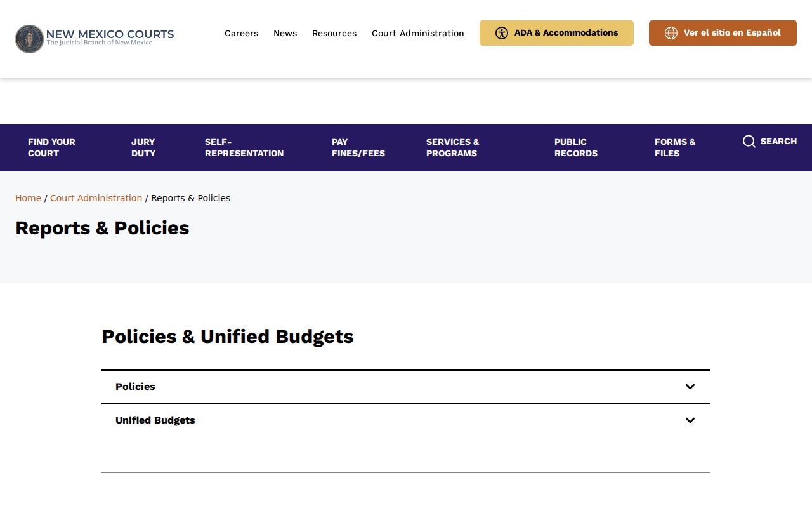Follow the Home breadcrumb link
The height and width of the screenshot is (508, 812).
[x=28, y=198]
